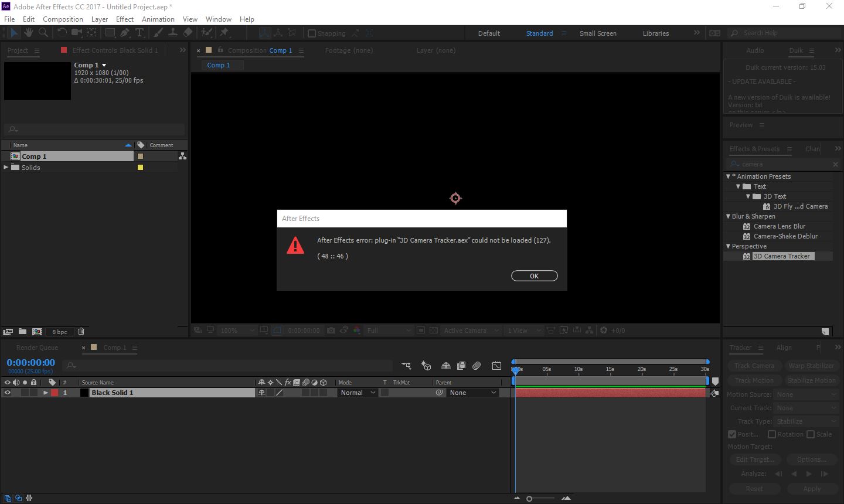Image resolution: width=844 pixels, height=504 pixels.
Task: Select the Zoom magnifier tool
Action: 42,33
